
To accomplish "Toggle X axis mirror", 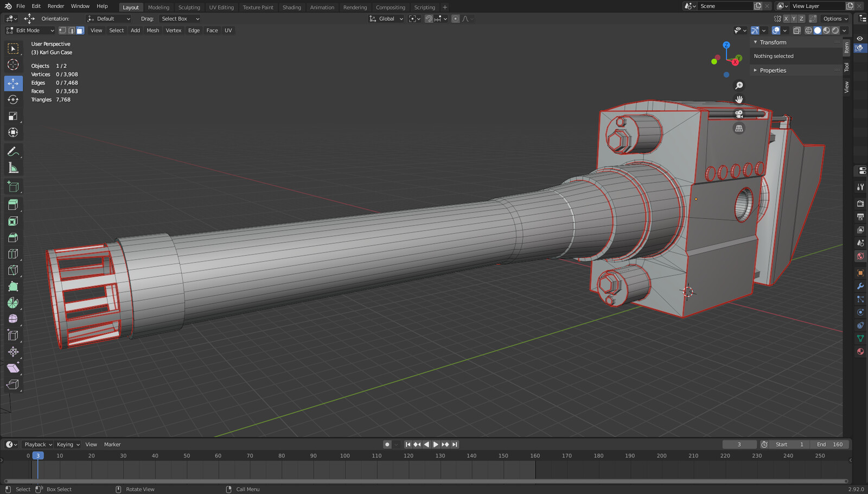I will click(x=786, y=18).
